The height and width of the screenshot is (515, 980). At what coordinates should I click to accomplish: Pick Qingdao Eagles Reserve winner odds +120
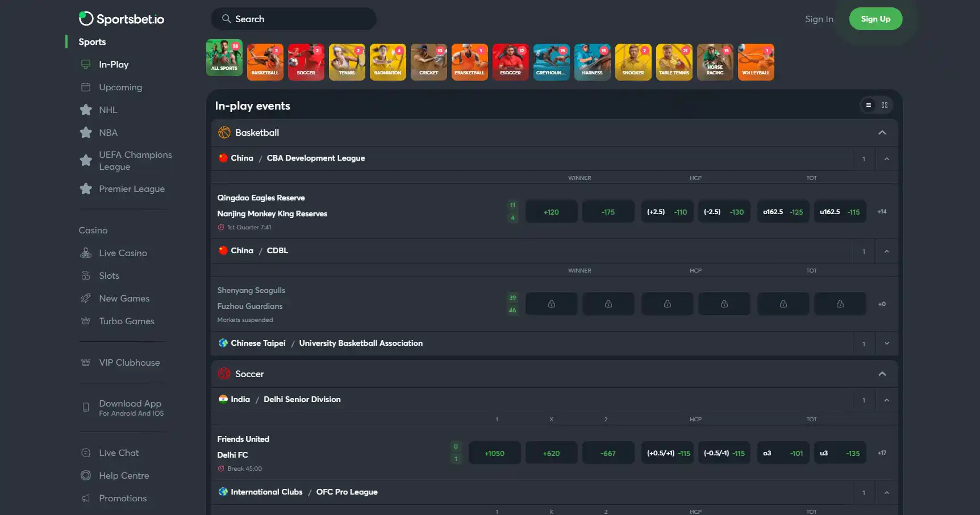[551, 212]
